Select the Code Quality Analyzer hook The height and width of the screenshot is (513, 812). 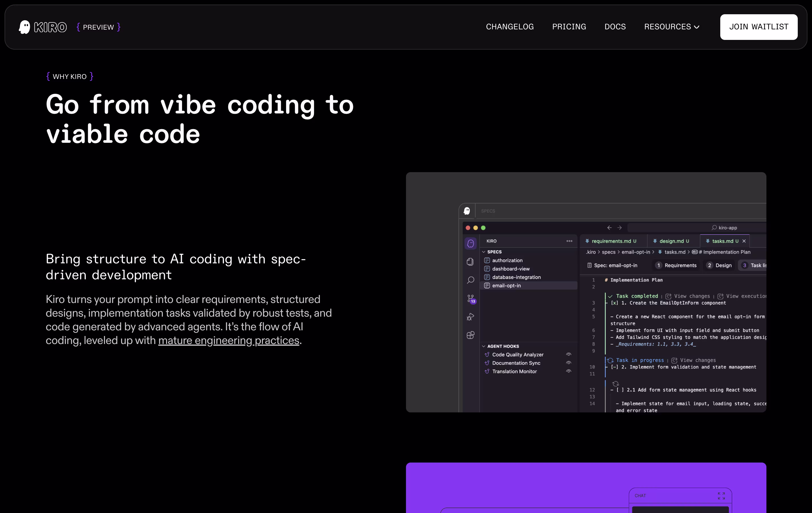[518, 355]
